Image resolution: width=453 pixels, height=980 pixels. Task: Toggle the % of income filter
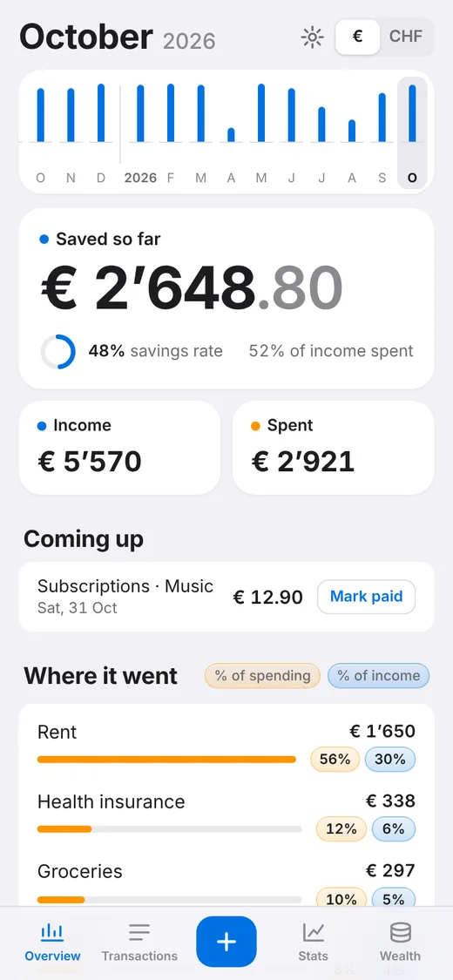pos(379,676)
